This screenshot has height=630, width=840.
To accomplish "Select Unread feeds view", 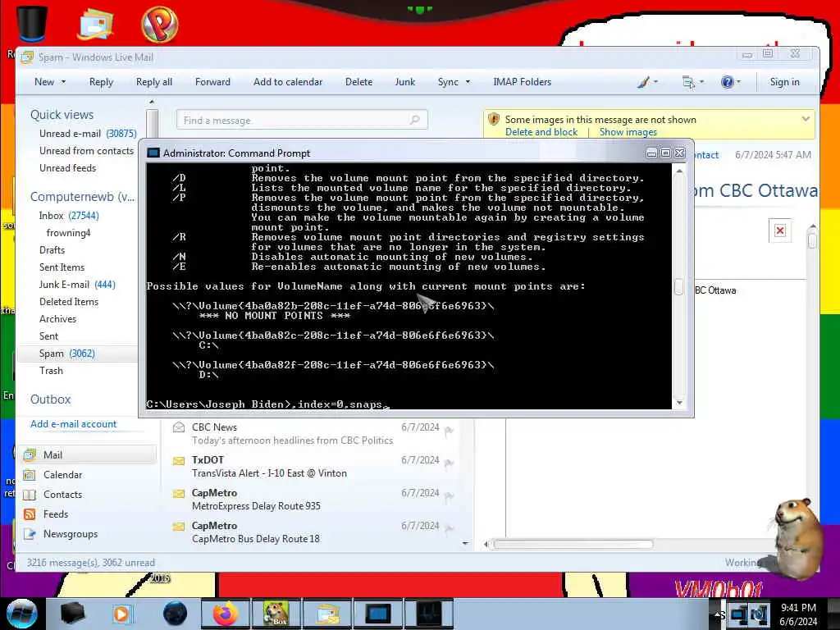I will (x=67, y=168).
